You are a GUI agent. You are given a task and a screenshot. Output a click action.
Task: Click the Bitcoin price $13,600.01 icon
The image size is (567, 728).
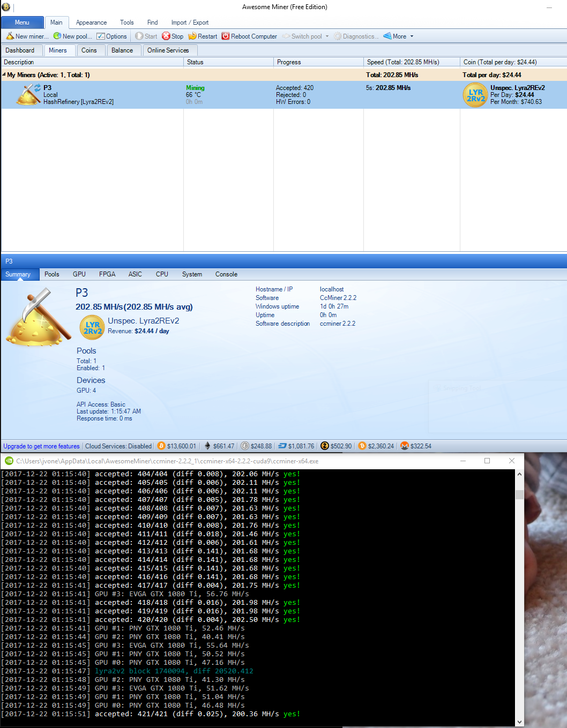[161, 446]
